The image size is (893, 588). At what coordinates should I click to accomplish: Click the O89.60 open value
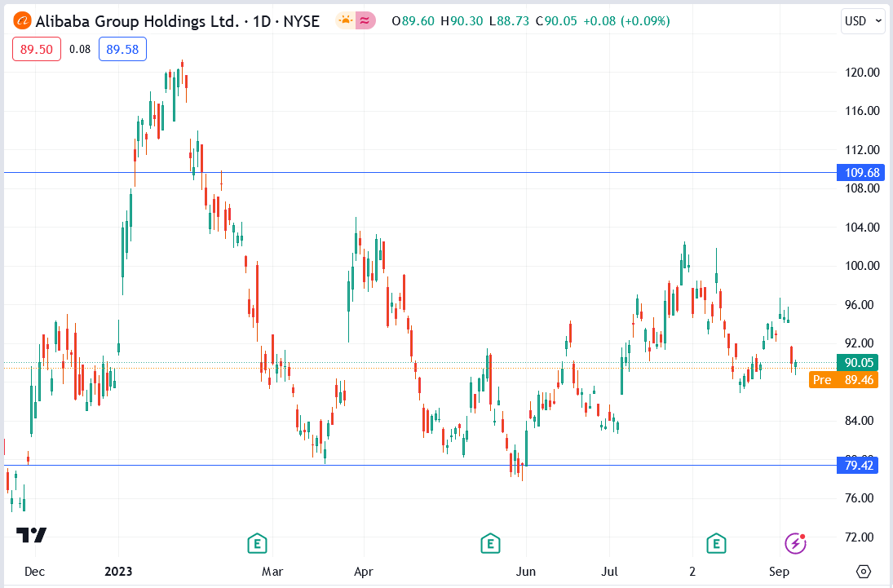coord(413,21)
